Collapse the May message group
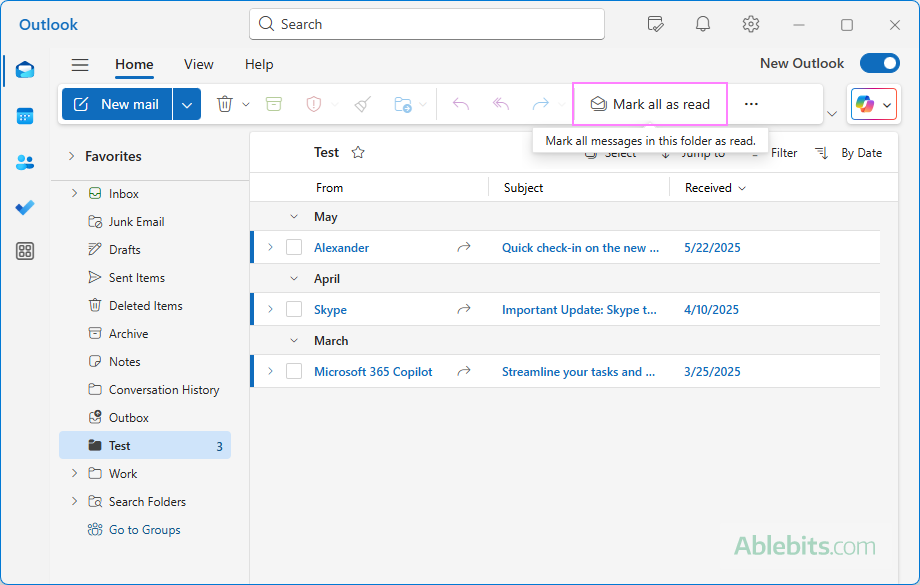The height and width of the screenshot is (585, 920). pos(294,216)
